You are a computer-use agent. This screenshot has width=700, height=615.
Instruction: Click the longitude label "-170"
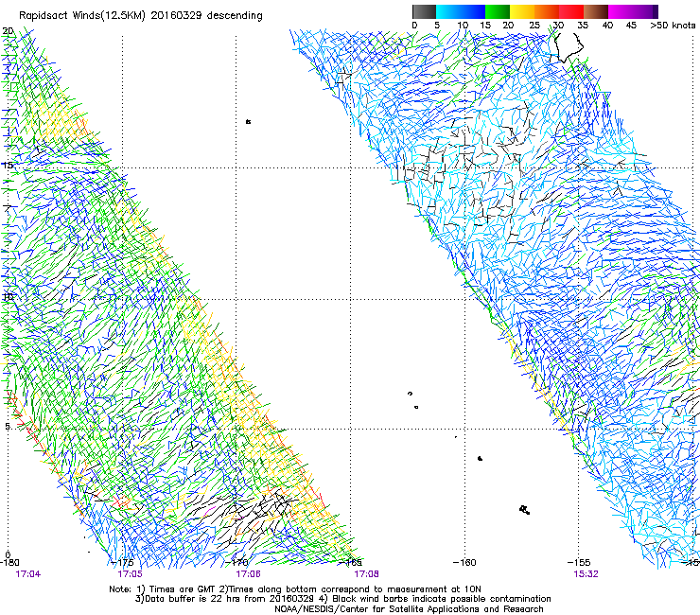[x=236, y=563]
